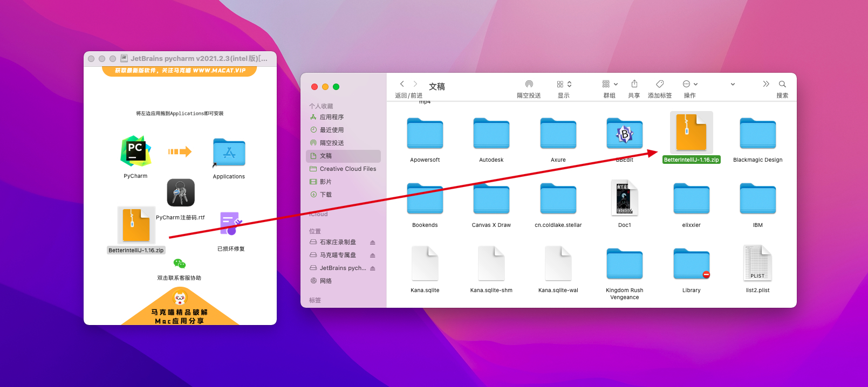Click the standalone chevron dropdown in Finder toolbar

[733, 84]
